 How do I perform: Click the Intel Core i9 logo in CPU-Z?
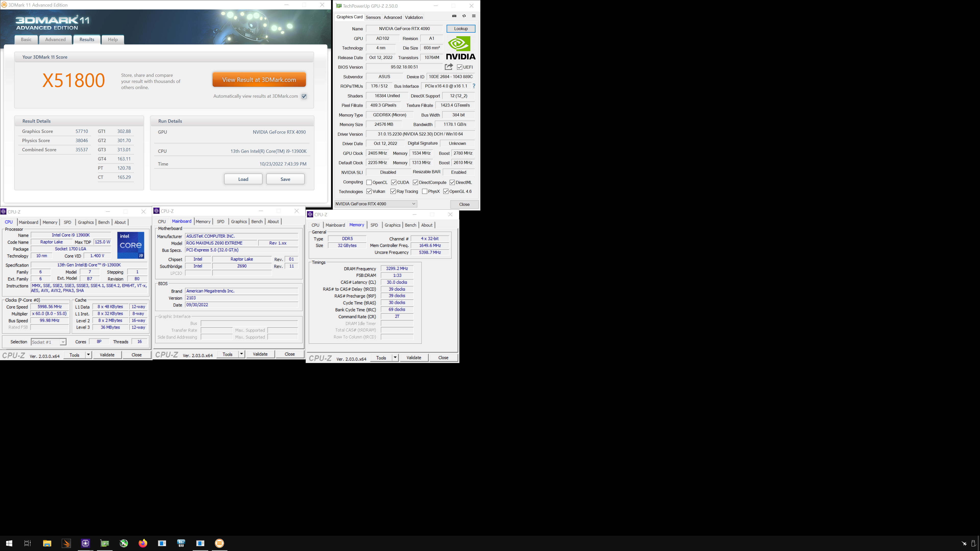pos(130,245)
